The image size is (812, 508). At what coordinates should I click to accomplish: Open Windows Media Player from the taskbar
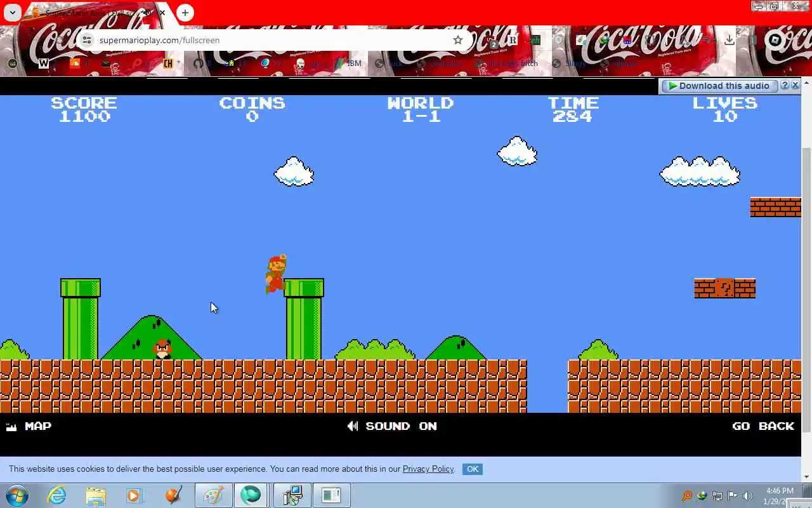coord(134,495)
